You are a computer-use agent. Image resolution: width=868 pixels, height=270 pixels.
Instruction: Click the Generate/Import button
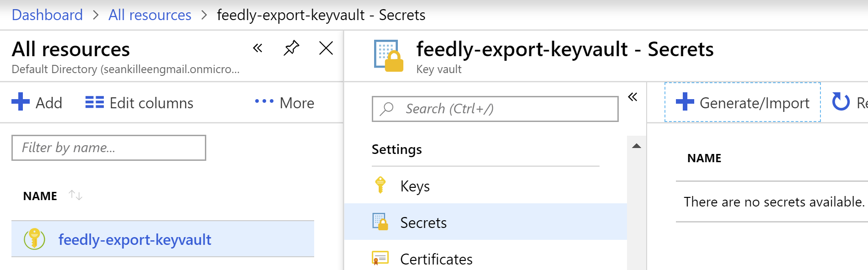[x=742, y=102]
